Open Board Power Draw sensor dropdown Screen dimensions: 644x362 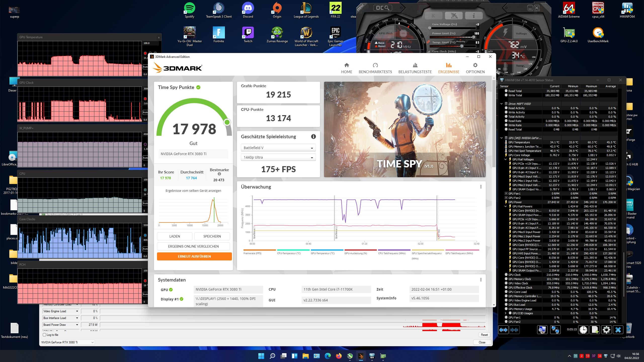click(x=61, y=325)
